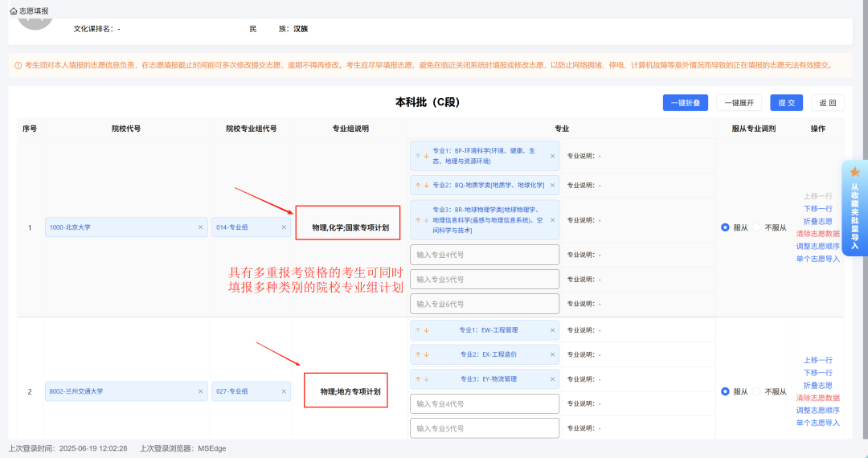Click the 服从专业调剂 column header

753,129
